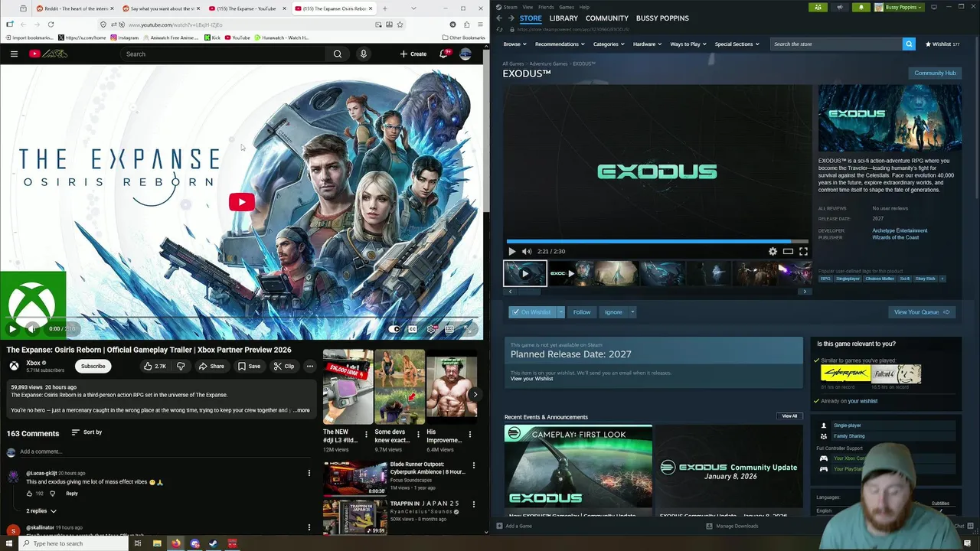
Task: Open the comments Sort by menu
Action: pyautogui.click(x=87, y=432)
